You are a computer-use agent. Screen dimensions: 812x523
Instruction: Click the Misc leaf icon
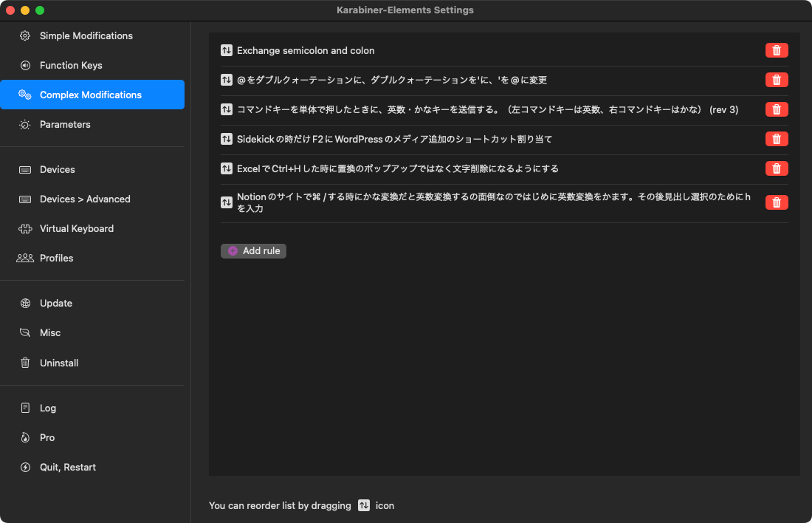pos(25,332)
